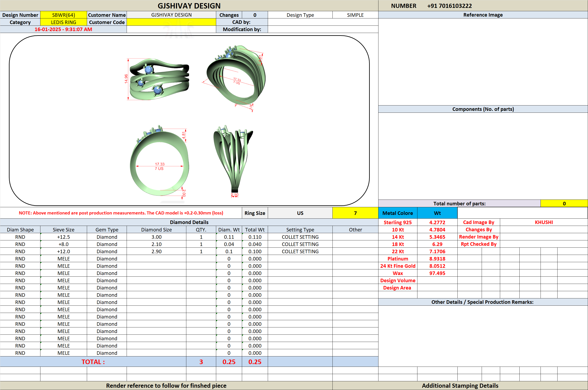
Task: Select diamond size 2.10 cell
Action: 156,244
